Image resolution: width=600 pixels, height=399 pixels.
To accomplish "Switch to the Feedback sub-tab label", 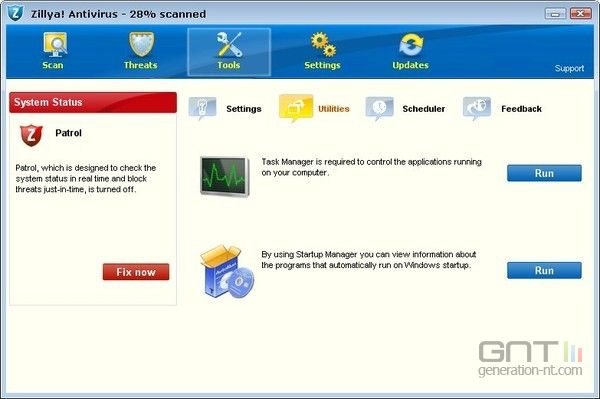I will click(522, 109).
